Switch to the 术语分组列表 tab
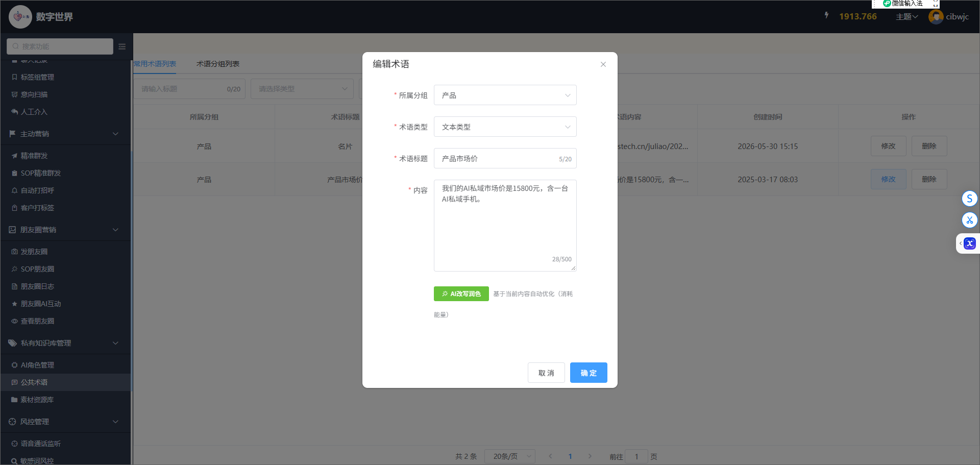This screenshot has height=465, width=980. point(218,64)
